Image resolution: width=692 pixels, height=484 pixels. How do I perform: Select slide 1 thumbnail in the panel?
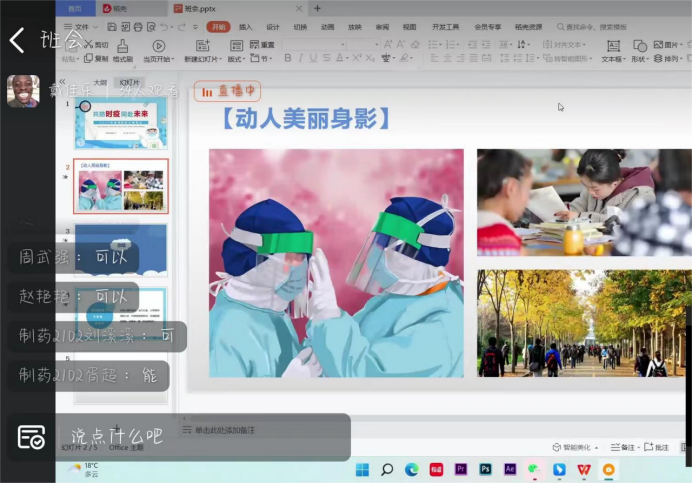pos(120,122)
